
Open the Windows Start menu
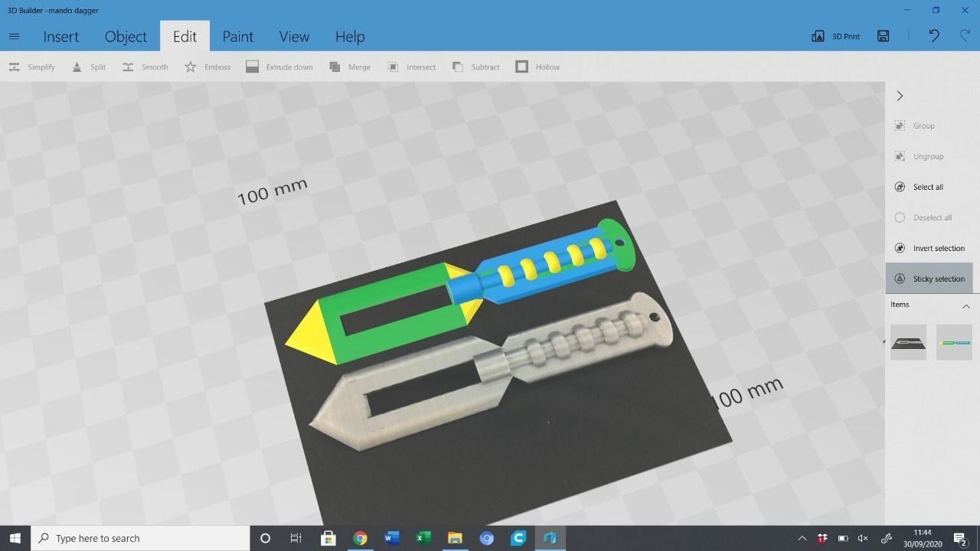15,538
